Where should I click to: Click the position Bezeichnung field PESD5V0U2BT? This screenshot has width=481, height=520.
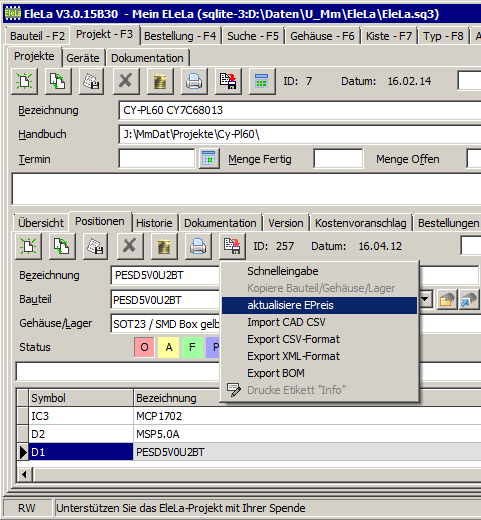pyautogui.click(x=165, y=275)
